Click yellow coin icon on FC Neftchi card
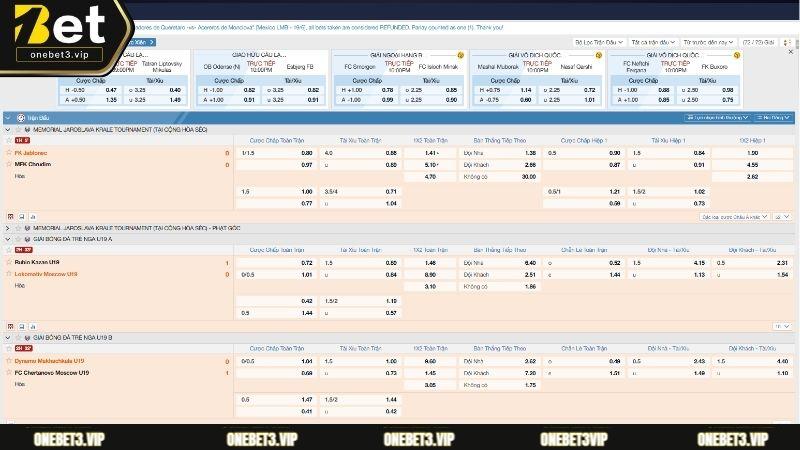This screenshot has width=800, height=450. 737,55
